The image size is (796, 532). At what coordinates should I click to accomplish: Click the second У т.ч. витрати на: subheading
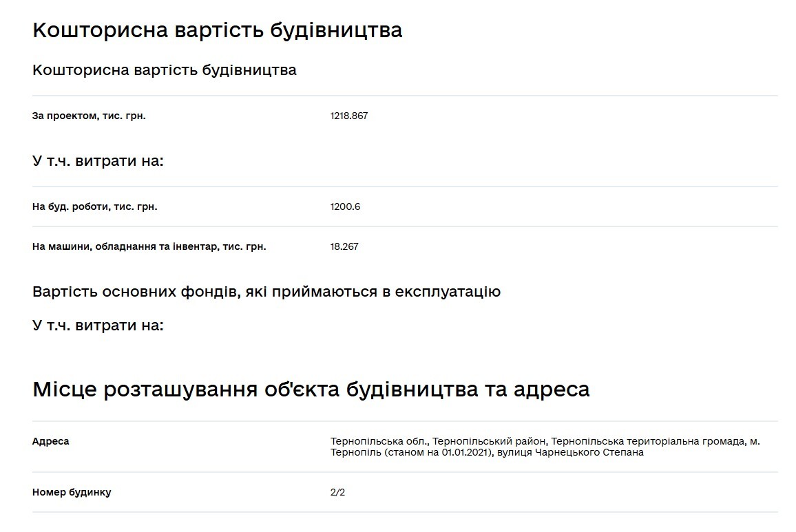tap(98, 326)
